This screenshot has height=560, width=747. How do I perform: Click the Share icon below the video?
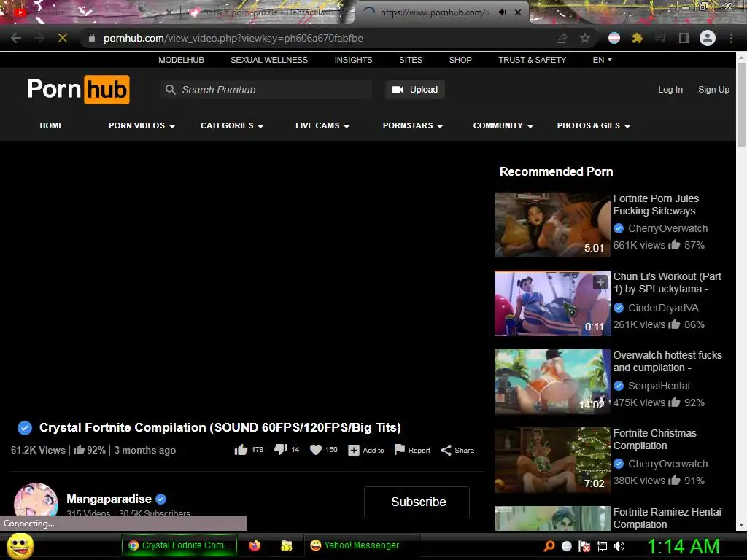coord(446,450)
